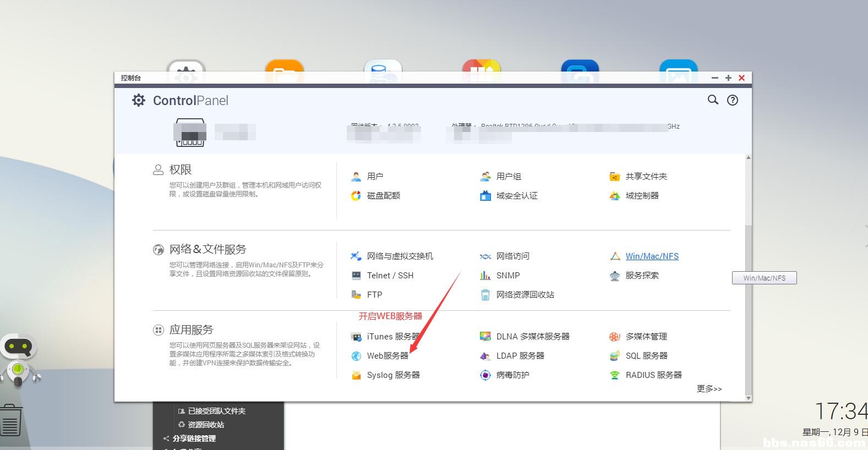Click the search magnifier in ControlPanel header
This screenshot has width=868, height=450.
coord(713,100)
